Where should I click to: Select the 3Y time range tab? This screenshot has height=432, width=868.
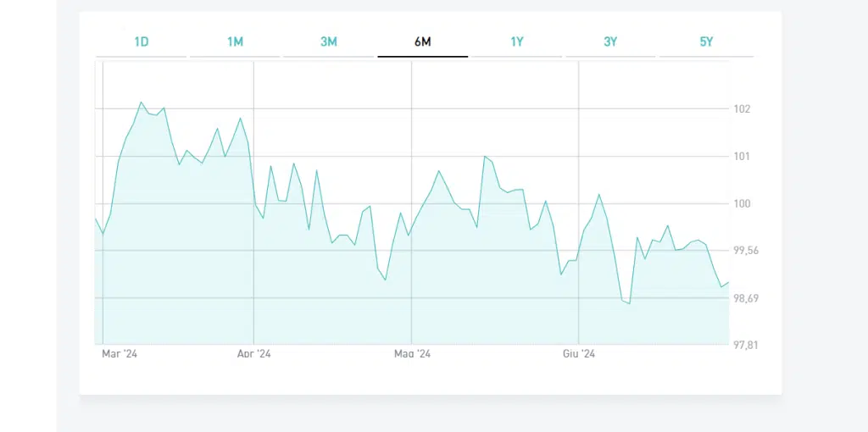[x=610, y=42]
